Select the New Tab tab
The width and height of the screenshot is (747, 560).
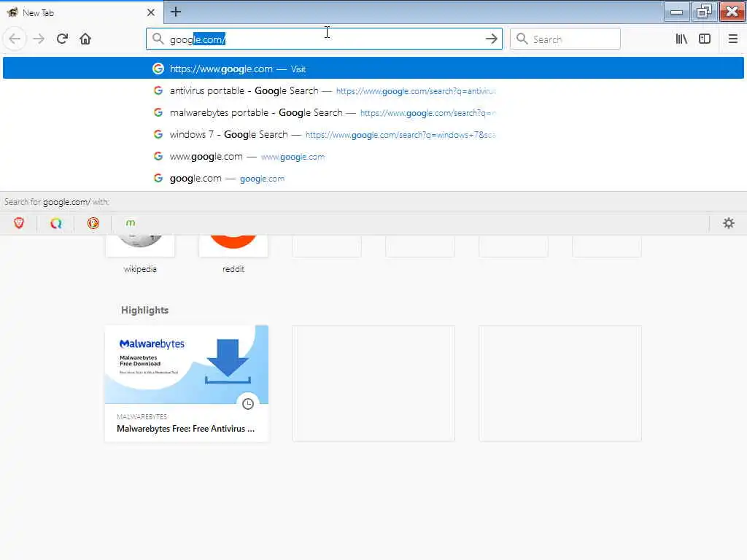81,12
